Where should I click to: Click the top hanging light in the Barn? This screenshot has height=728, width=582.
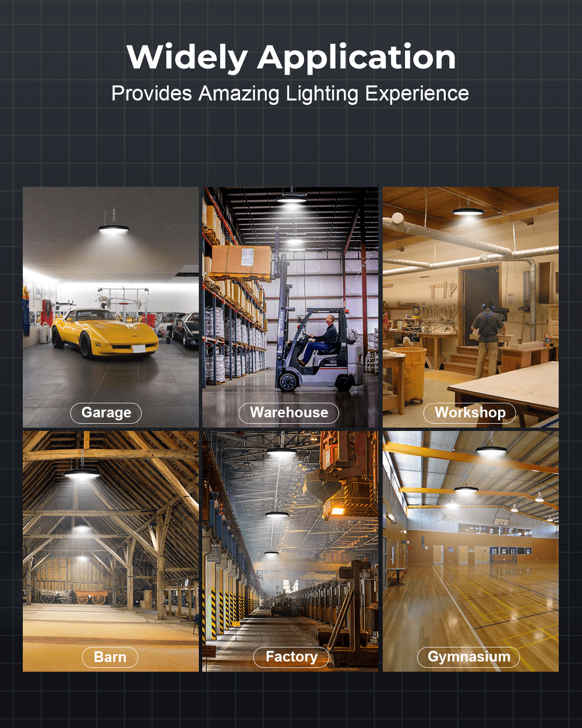point(81,474)
